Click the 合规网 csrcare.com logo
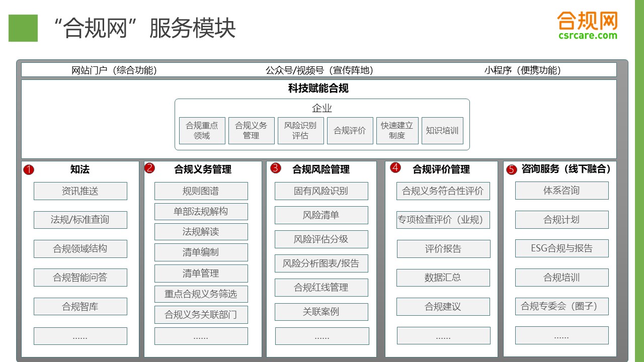Screen dimensions: 644x362 (588, 26)
